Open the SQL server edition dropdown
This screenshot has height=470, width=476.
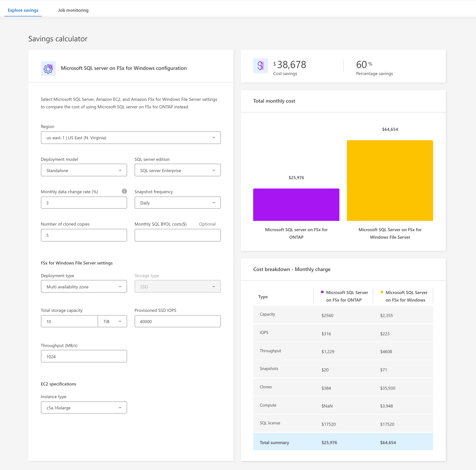[x=177, y=170]
